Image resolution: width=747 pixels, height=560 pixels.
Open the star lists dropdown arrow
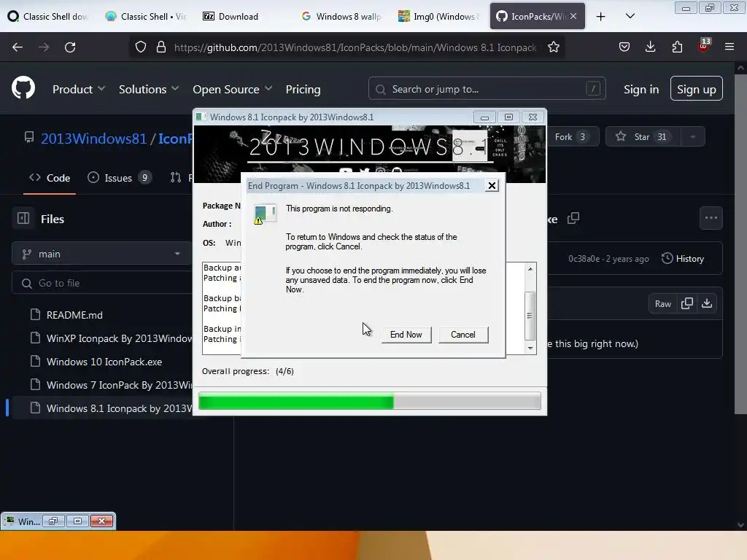[x=693, y=137]
